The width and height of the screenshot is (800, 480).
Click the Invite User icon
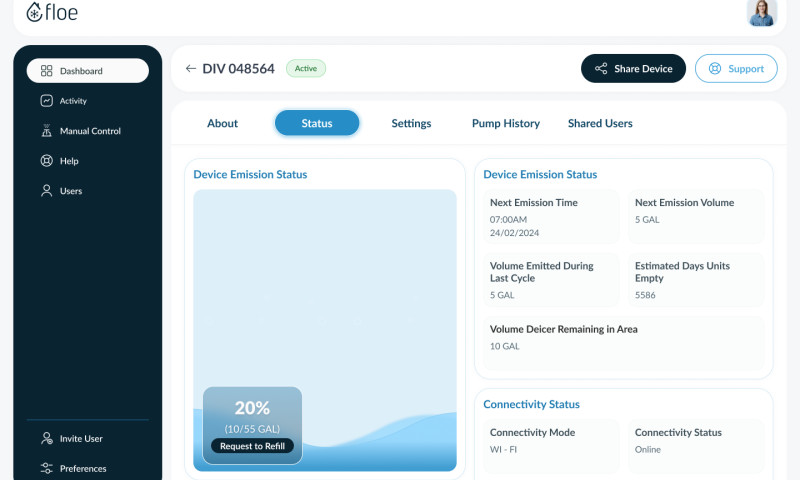pos(46,438)
